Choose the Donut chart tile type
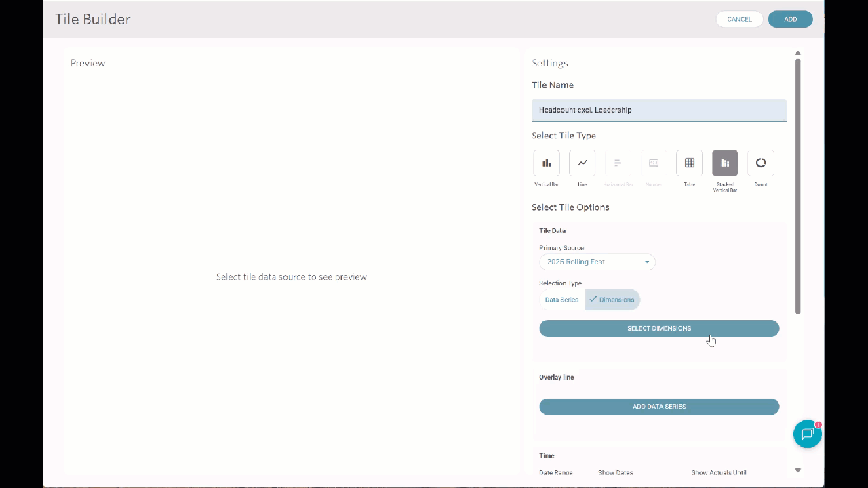Viewport: 868px width, 488px height. coord(761,163)
